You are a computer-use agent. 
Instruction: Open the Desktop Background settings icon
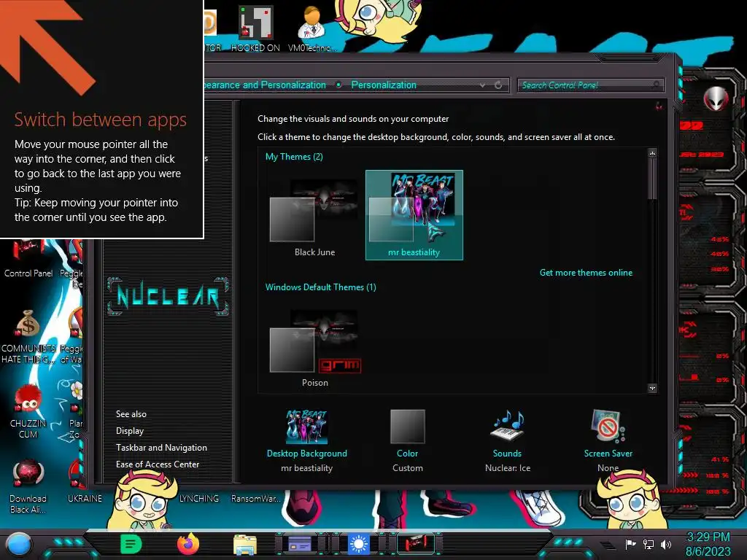(x=307, y=427)
